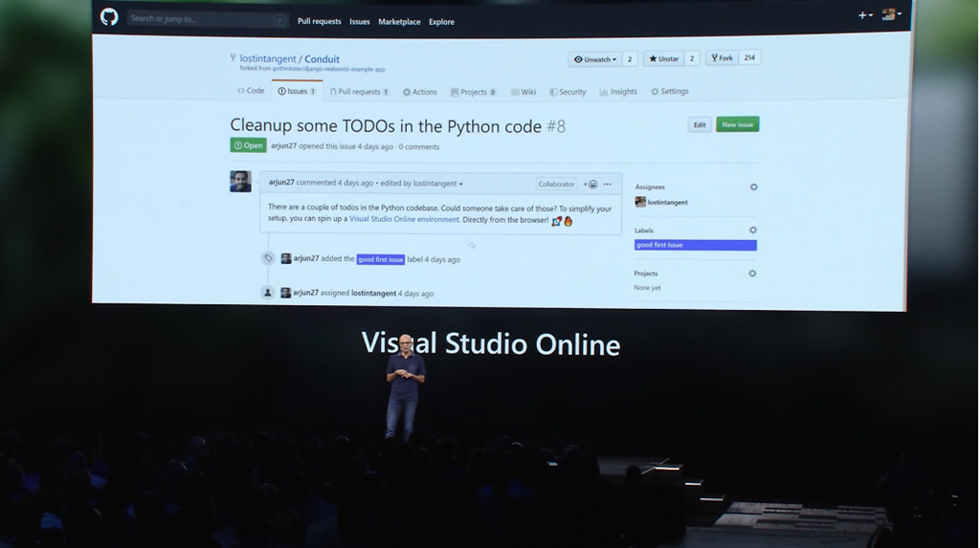Open the GitHub Octocat logo home
Viewport: 980px width, 548px height.
(x=109, y=17)
